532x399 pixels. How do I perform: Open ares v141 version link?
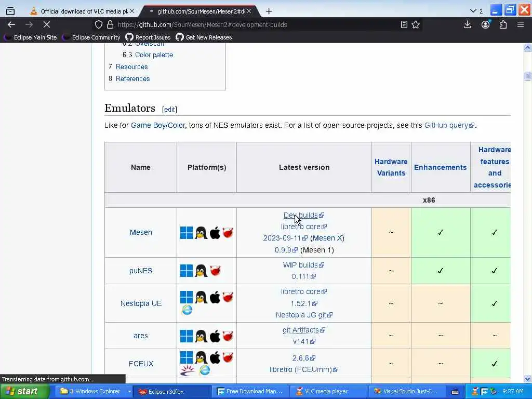pos(304,341)
